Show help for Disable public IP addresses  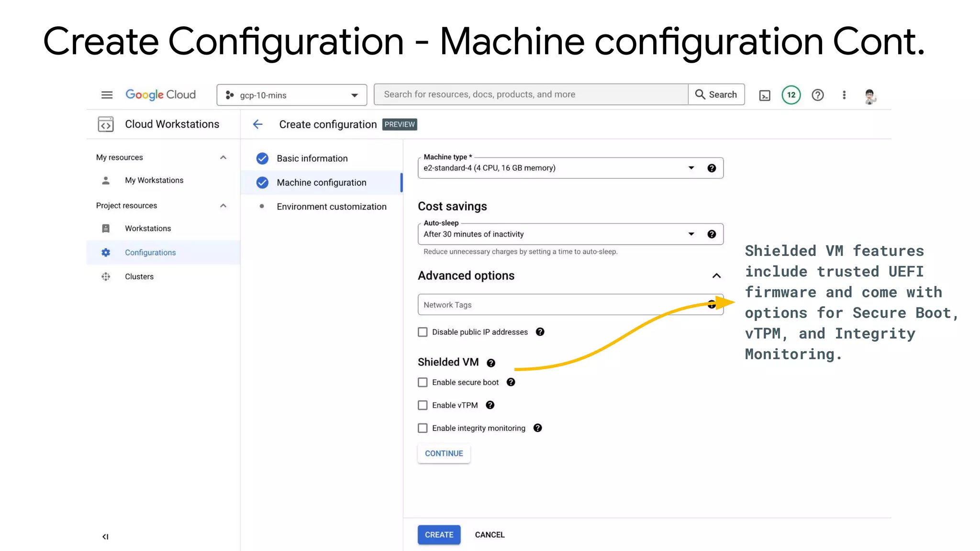[540, 332]
